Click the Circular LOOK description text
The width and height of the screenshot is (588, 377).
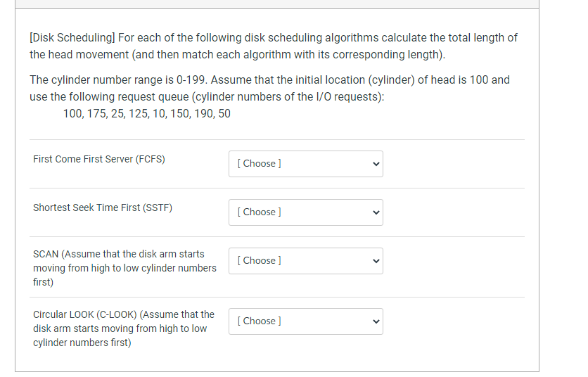124,328
